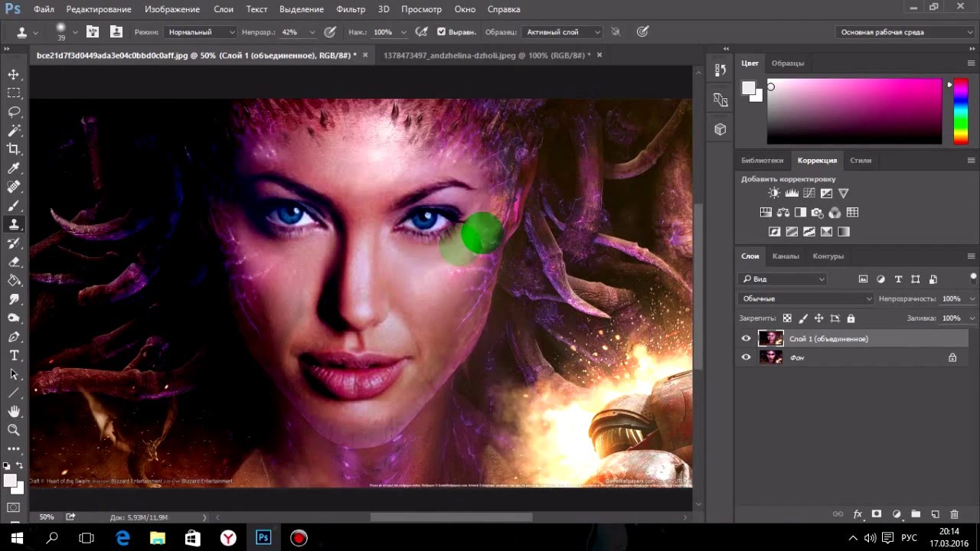The image size is (980, 551).
Task: Toggle lock all padlock
Action: point(851,318)
